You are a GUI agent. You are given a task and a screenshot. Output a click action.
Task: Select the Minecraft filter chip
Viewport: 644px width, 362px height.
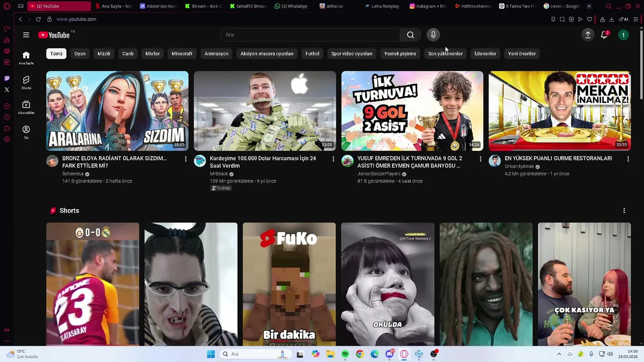click(x=182, y=54)
